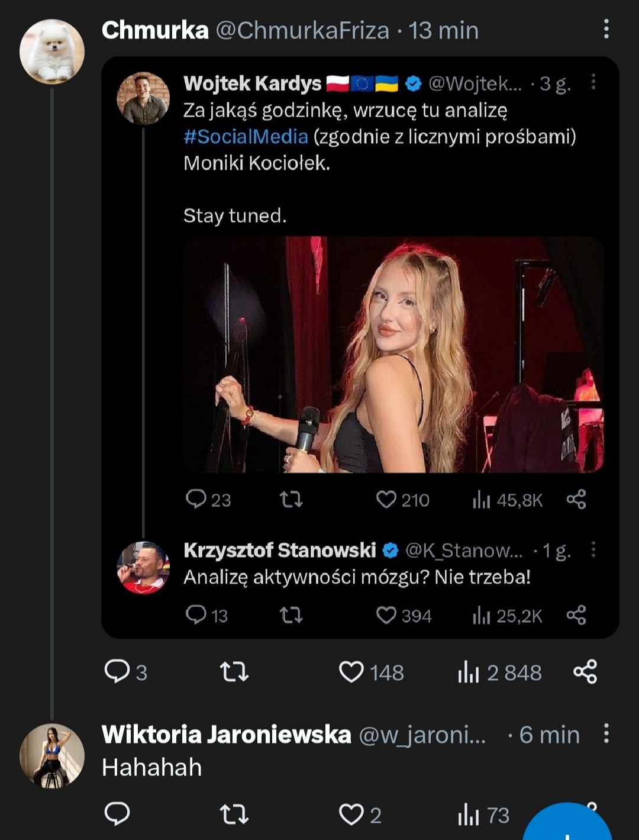The width and height of the screenshot is (639, 840).
Task: Share Krzysztof Stanowski's reply
Action: [576, 616]
